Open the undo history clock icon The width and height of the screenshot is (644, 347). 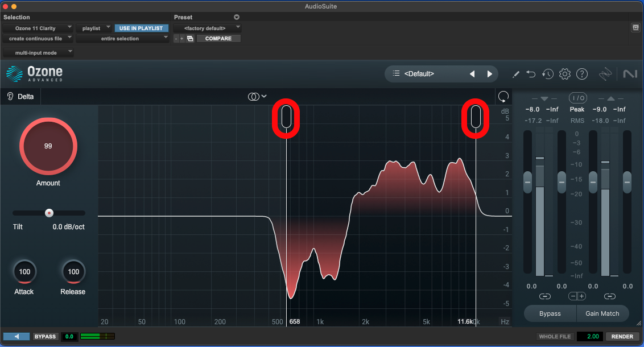tap(547, 74)
